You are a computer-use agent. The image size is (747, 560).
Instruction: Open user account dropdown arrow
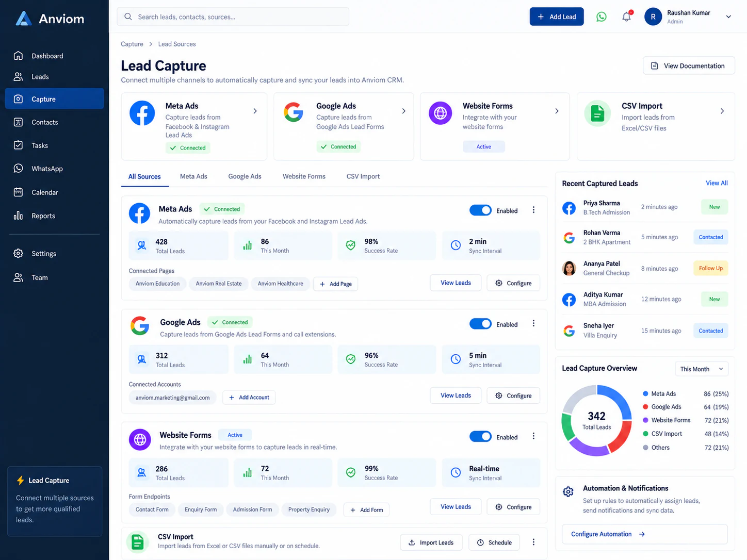(728, 17)
